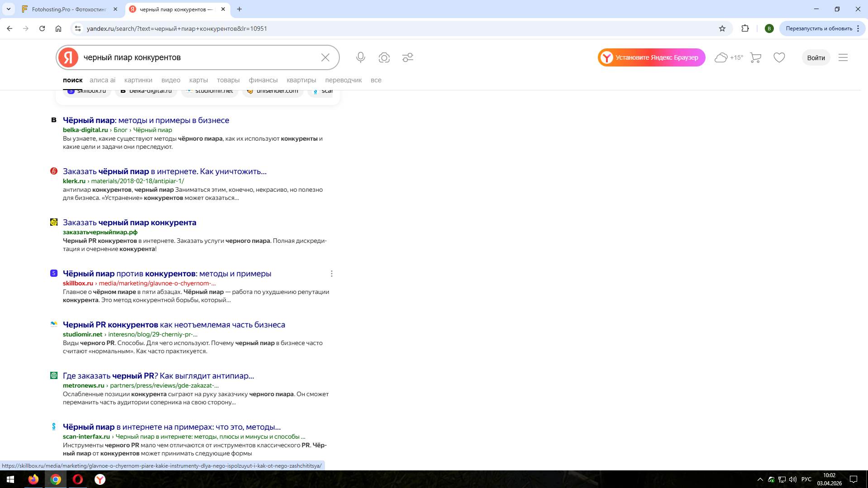
Task: Switch to the карты search tab
Action: pyautogui.click(x=199, y=80)
